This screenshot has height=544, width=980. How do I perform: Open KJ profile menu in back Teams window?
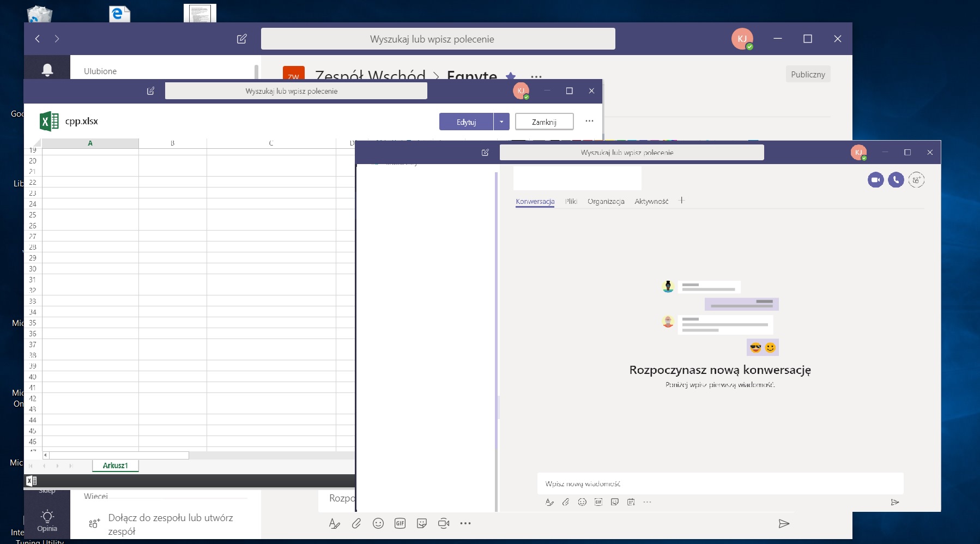pos(742,39)
